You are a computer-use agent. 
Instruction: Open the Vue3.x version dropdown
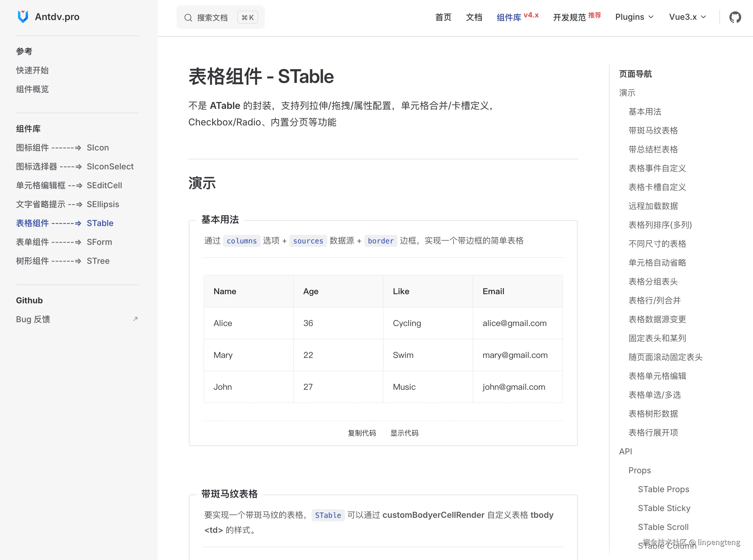click(686, 17)
